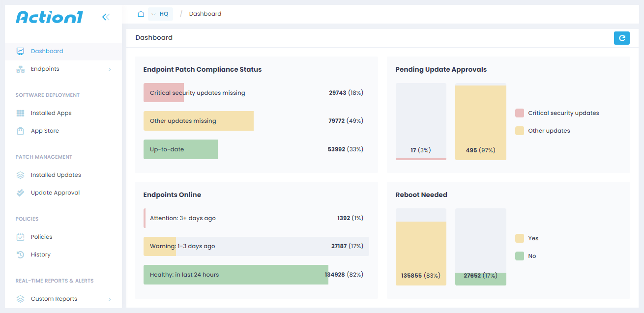The width and height of the screenshot is (644, 313).
Task: Collapse the sidebar using the double chevron
Action: click(106, 16)
